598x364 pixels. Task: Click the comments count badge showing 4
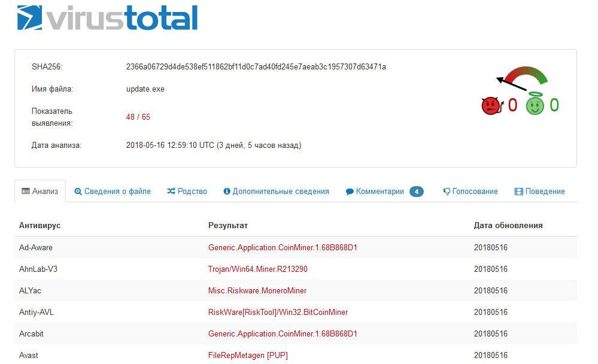click(x=417, y=192)
